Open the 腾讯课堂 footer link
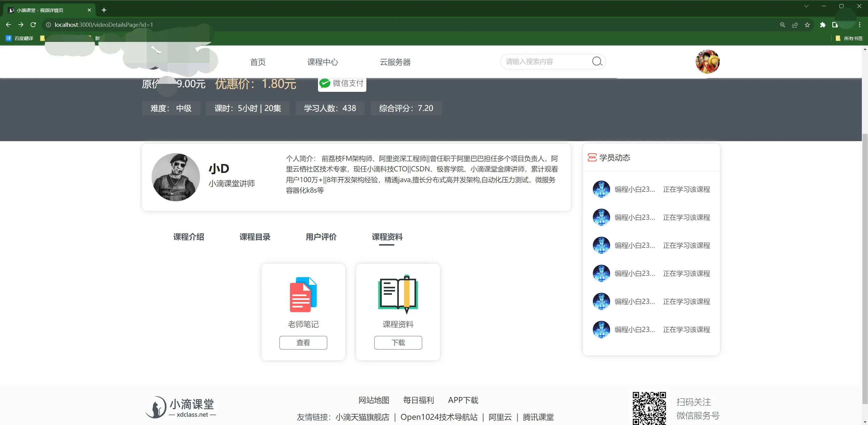The height and width of the screenshot is (425, 868). (x=538, y=417)
